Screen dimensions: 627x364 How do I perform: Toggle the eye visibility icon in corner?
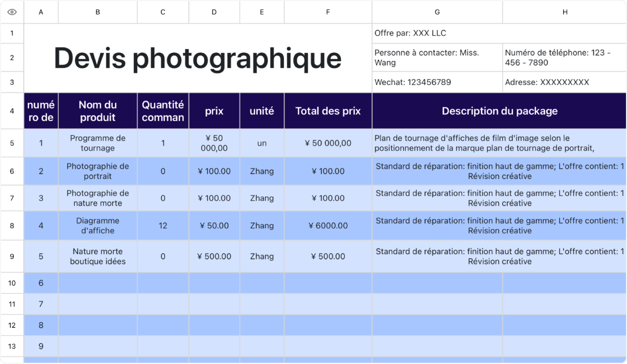coord(12,12)
